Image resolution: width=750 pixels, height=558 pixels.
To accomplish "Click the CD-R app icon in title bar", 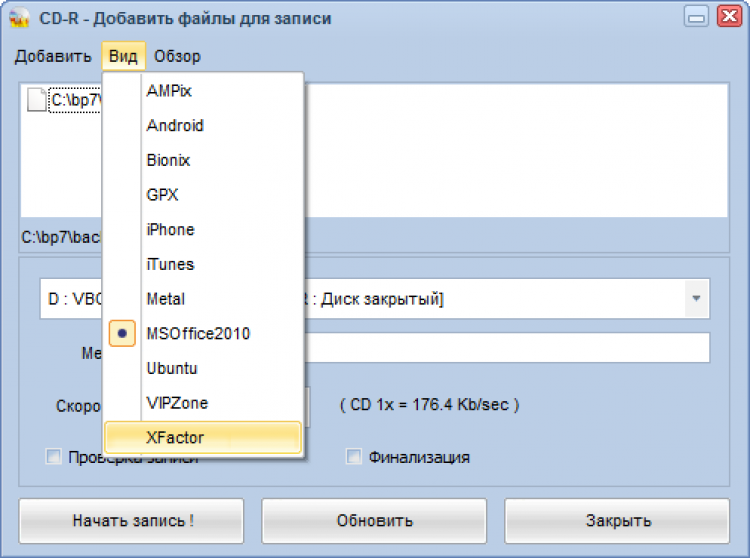I will click(x=19, y=18).
